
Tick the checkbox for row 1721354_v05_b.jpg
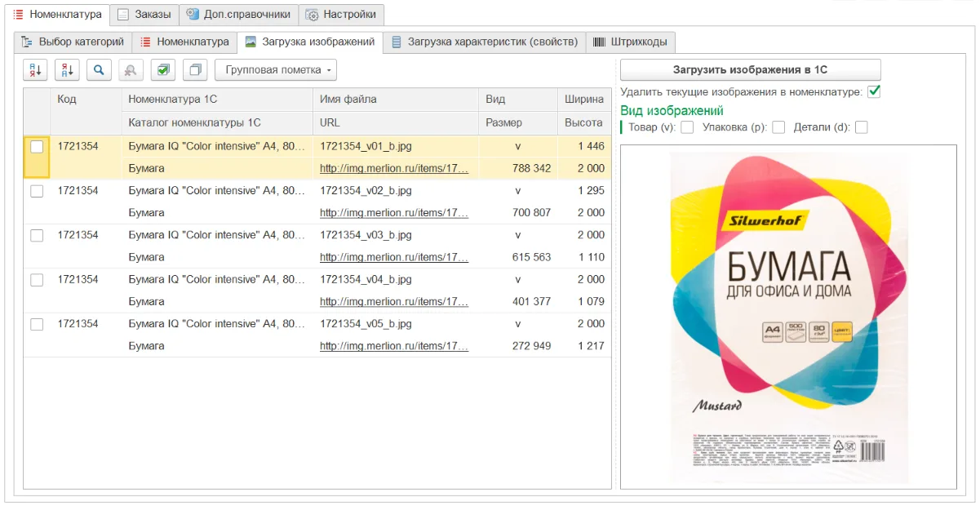pos(37,324)
